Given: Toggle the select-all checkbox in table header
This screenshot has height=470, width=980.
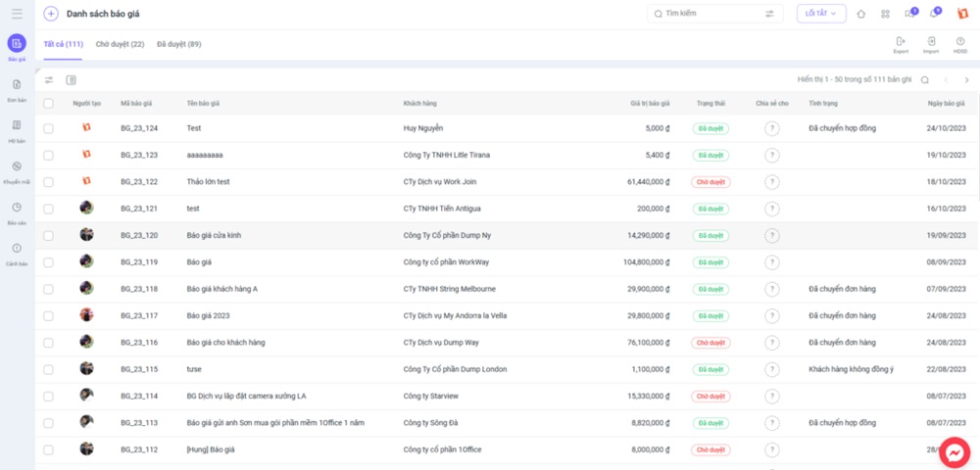Looking at the screenshot, I should (x=48, y=103).
